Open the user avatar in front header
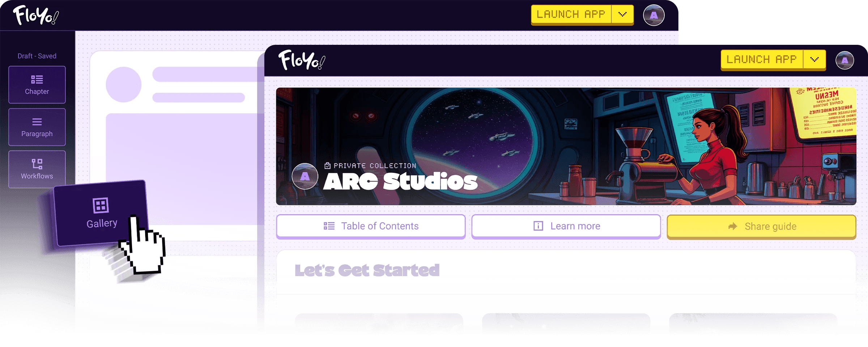This screenshot has width=868, height=347. click(844, 60)
